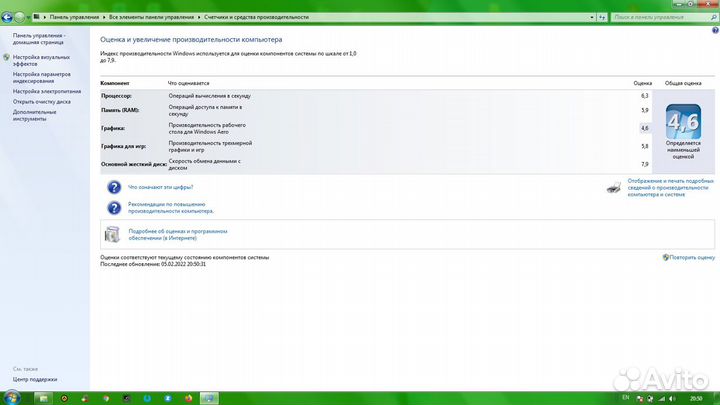
Task: Click the hard disk score 7,9
Action: pyautogui.click(x=645, y=164)
